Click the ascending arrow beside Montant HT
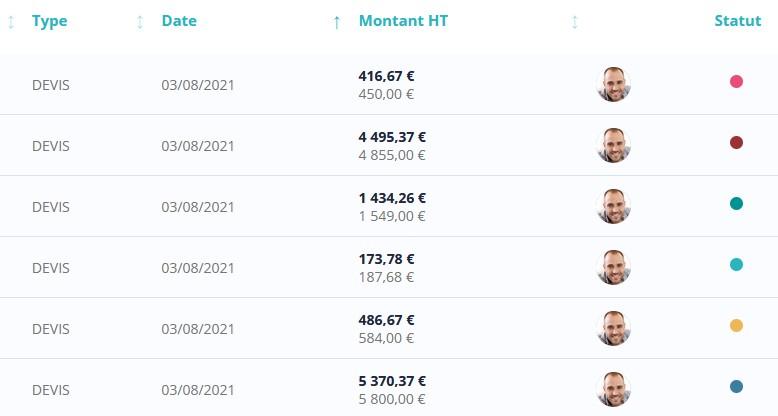Viewport: 778px width, 416px height. point(337,22)
